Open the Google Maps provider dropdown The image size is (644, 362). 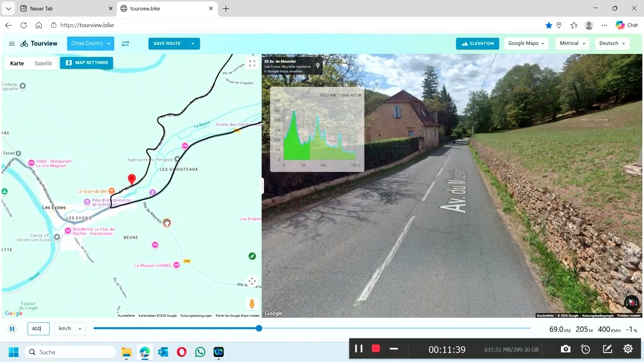click(526, 44)
